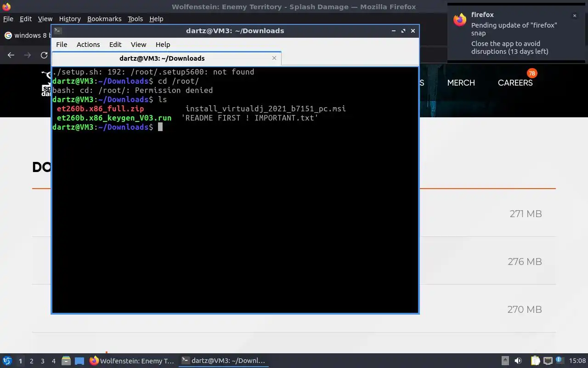Screen dimensions: 588x368
Task: Click the 'Pending update of firefox snap' text
Action: (x=514, y=29)
